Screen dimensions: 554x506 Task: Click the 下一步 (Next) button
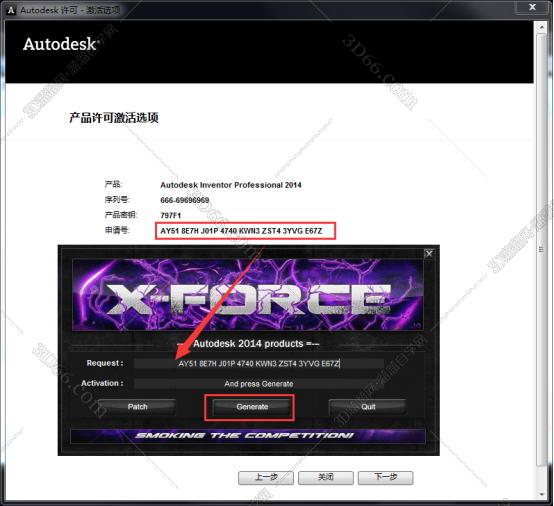coord(385,478)
